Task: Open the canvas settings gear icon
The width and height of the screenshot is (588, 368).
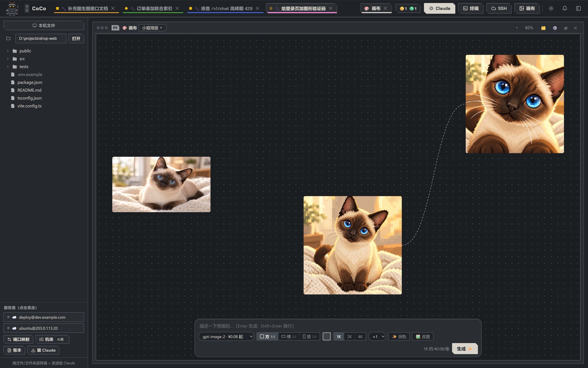Action: [555, 28]
